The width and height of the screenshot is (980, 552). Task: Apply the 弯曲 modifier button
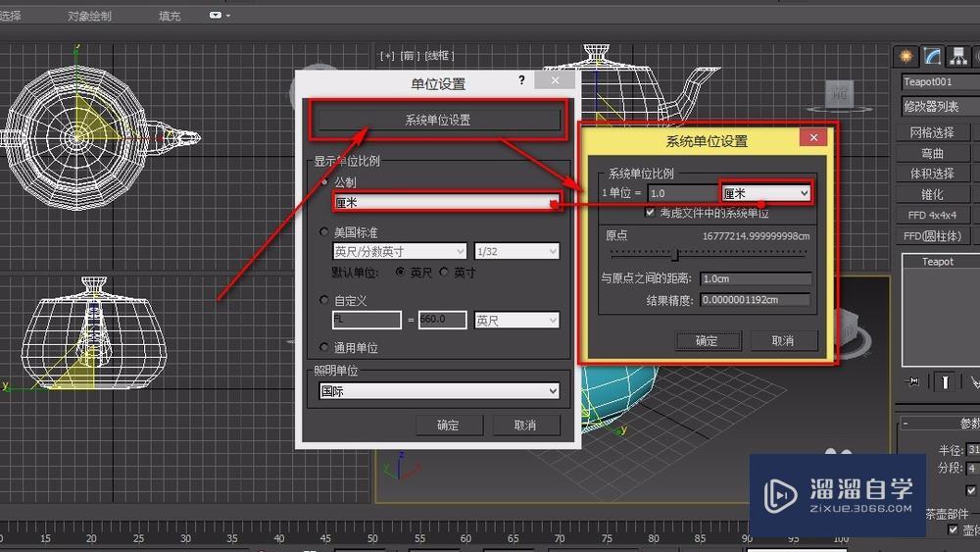tap(932, 153)
